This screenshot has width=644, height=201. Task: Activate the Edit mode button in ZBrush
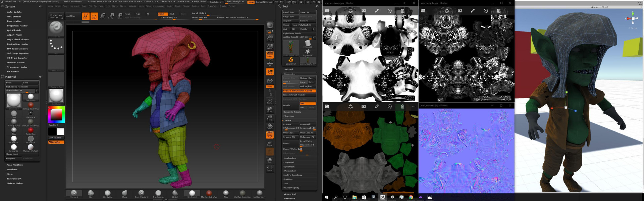[86, 16]
